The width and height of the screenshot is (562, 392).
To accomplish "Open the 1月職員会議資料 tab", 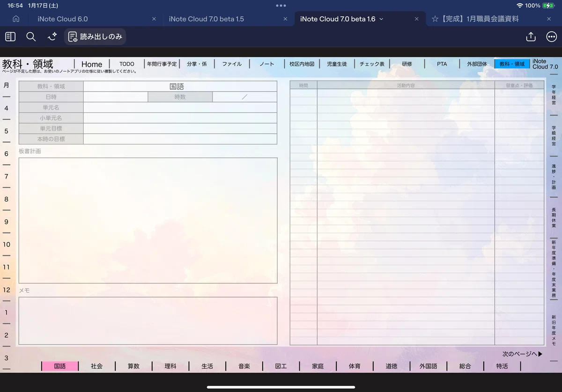I will [475, 19].
